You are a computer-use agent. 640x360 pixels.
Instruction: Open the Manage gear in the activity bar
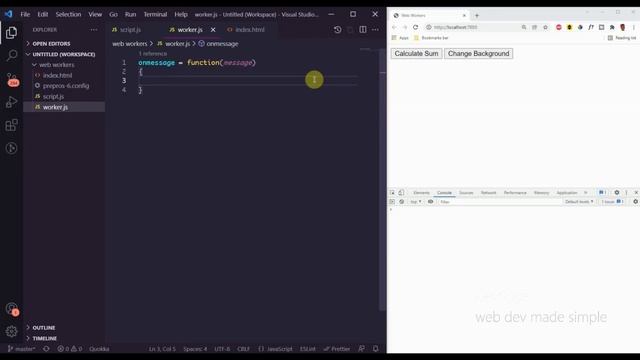click(11, 331)
